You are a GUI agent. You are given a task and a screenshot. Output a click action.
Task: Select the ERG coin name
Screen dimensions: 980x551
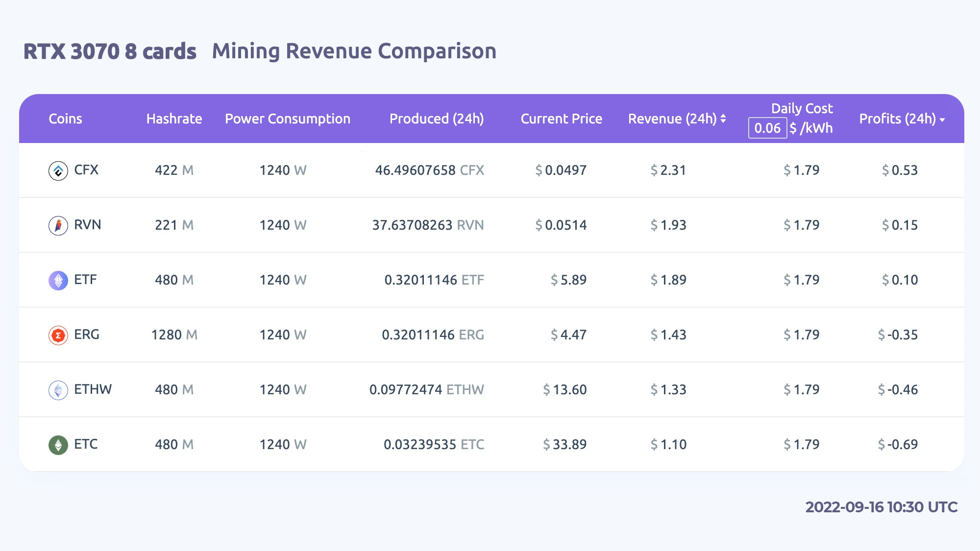[x=87, y=335]
